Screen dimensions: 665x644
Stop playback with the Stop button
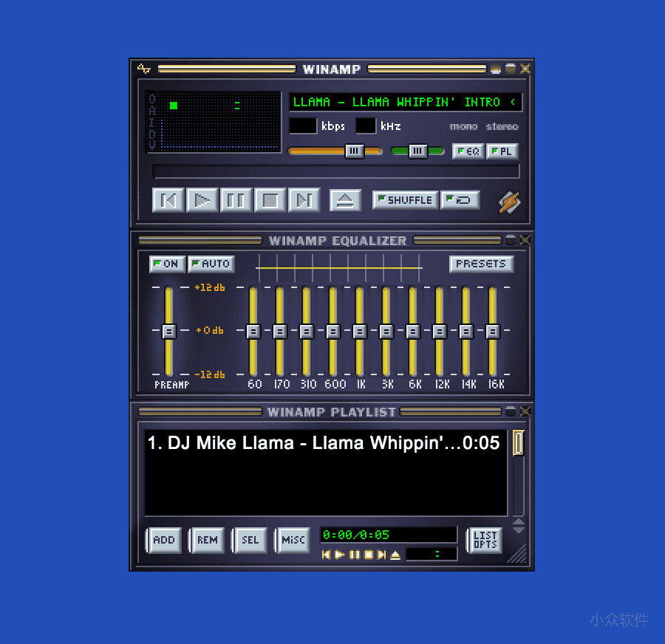(x=270, y=200)
